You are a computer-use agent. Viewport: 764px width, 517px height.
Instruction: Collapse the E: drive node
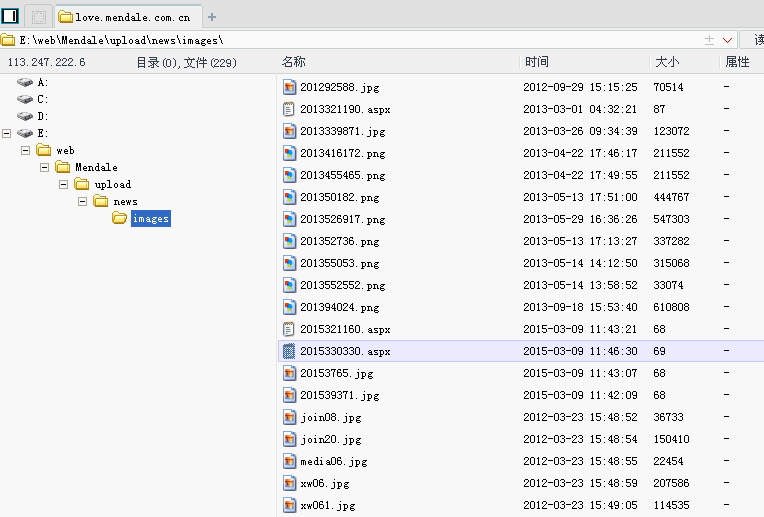6,133
